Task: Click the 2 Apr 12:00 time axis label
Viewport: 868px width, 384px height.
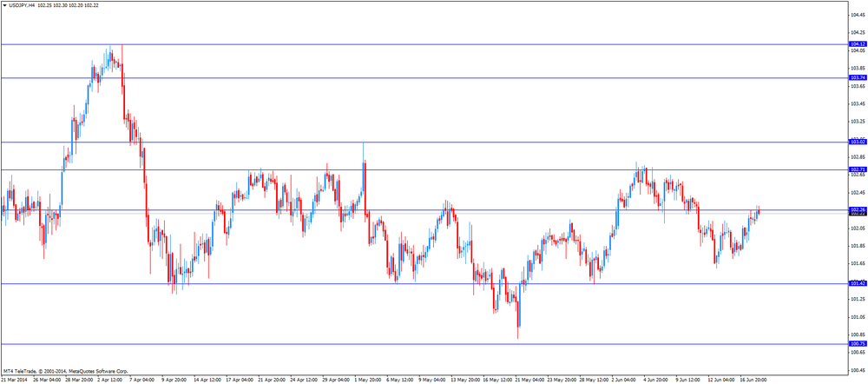Action: click(x=110, y=380)
